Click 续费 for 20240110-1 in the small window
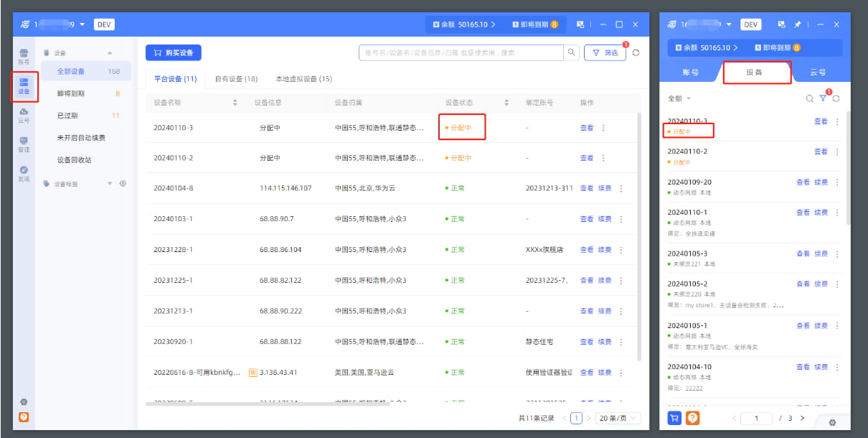The width and height of the screenshot is (868, 438). [x=821, y=213]
